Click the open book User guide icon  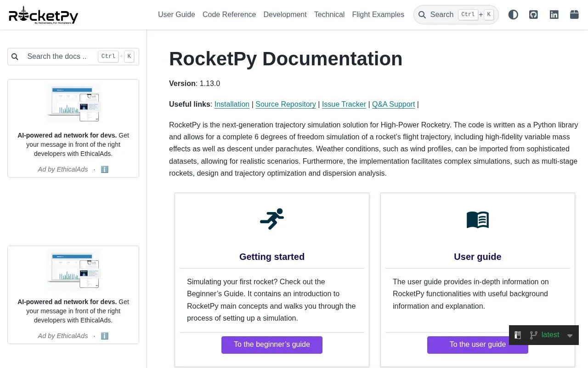[x=478, y=220]
